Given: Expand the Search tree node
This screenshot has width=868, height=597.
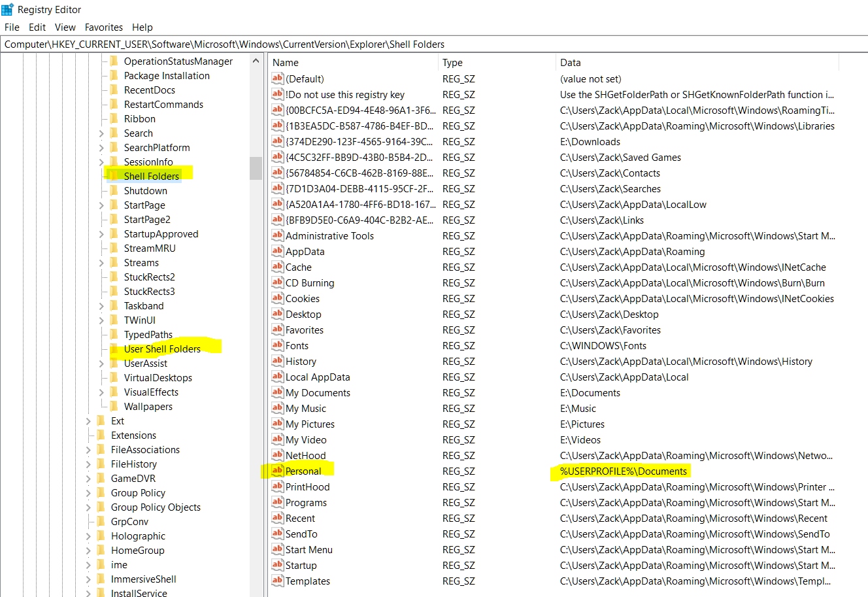Looking at the screenshot, I should pos(100,133).
